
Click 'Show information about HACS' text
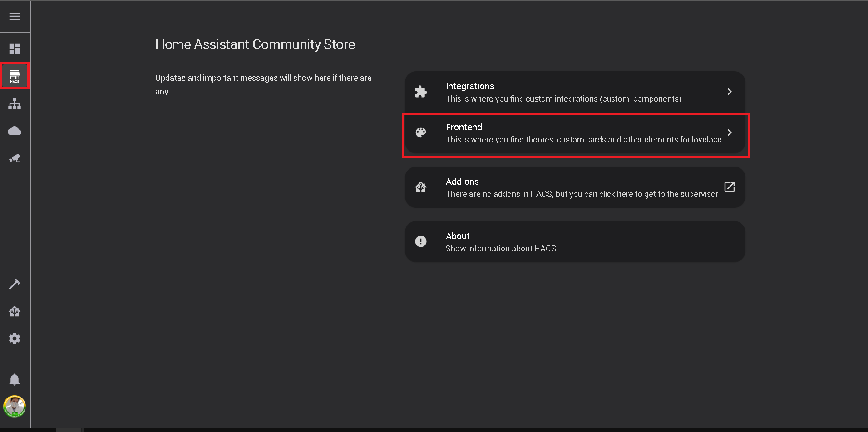[x=501, y=249]
